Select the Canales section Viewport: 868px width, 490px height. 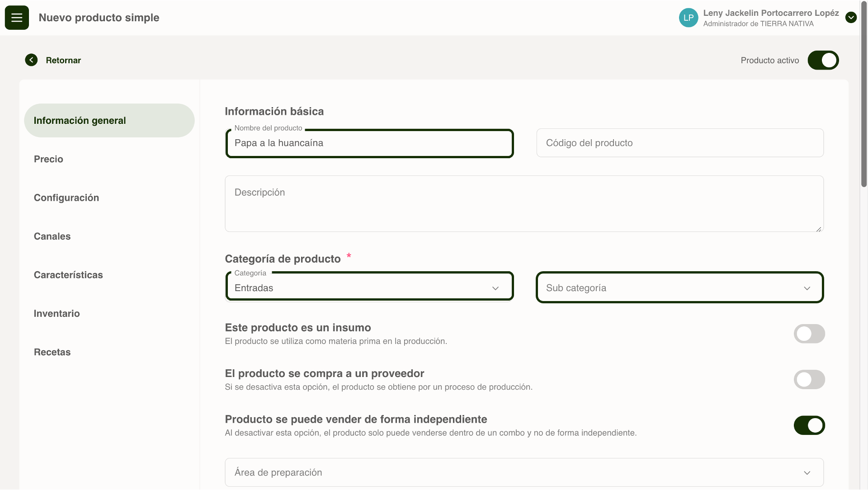(x=52, y=236)
